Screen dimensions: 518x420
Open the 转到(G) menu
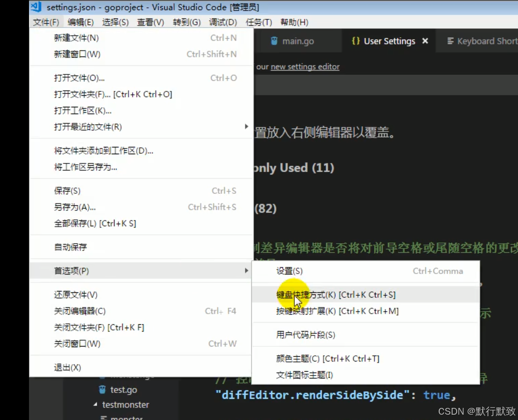187,22
